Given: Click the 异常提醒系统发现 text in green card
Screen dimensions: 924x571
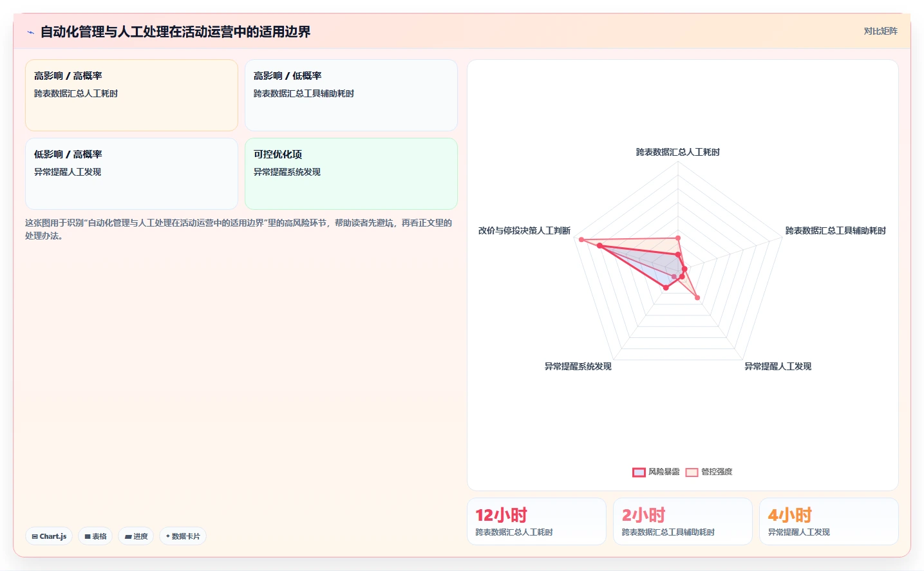Looking at the screenshot, I should [287, 172].
